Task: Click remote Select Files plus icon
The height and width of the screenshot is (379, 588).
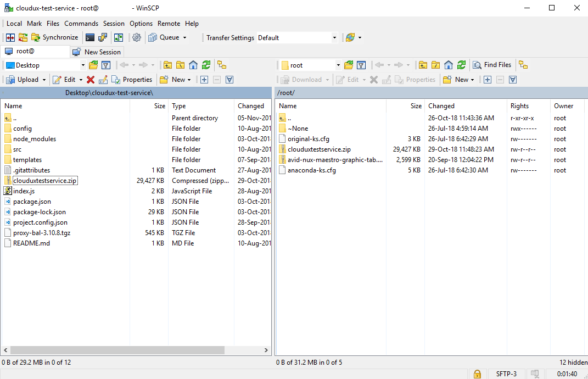Action: tap(488, 80)
